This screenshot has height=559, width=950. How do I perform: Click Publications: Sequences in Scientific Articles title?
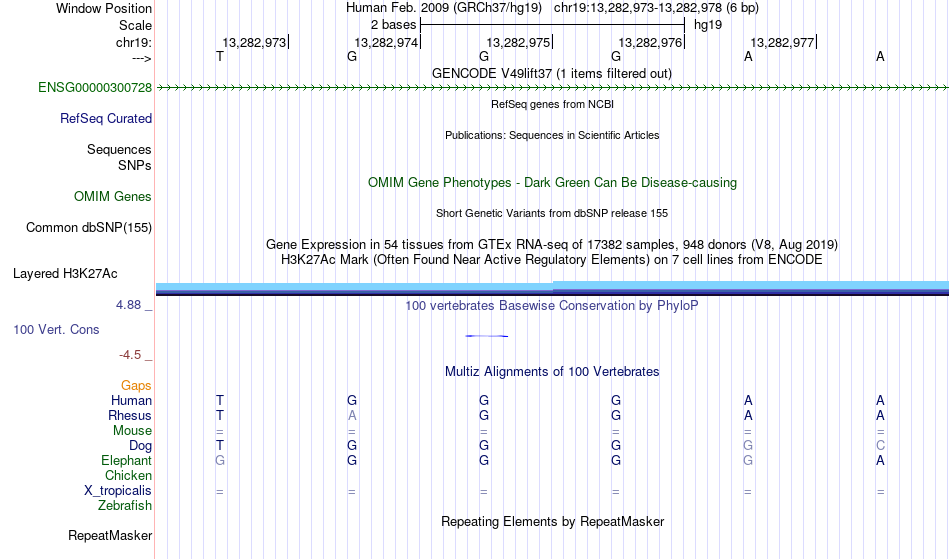coord(552,135)
